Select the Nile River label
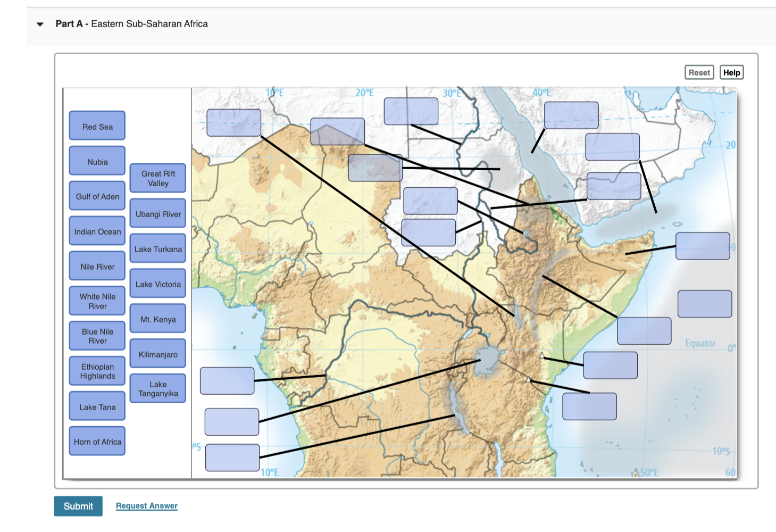This screenshot has height=532, width=776. pos(97,265)
